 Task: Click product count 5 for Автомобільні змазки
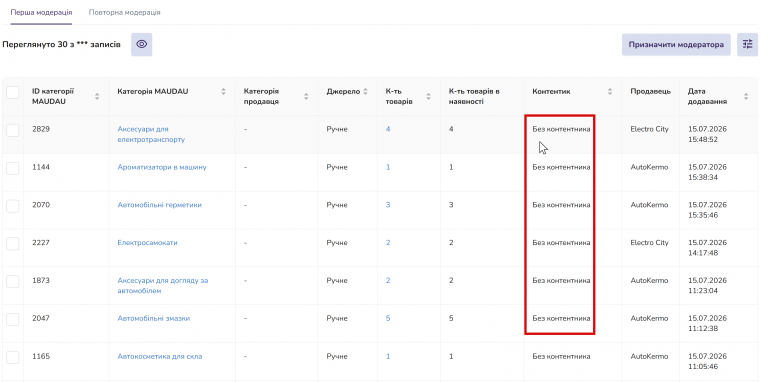coord(388,318)
